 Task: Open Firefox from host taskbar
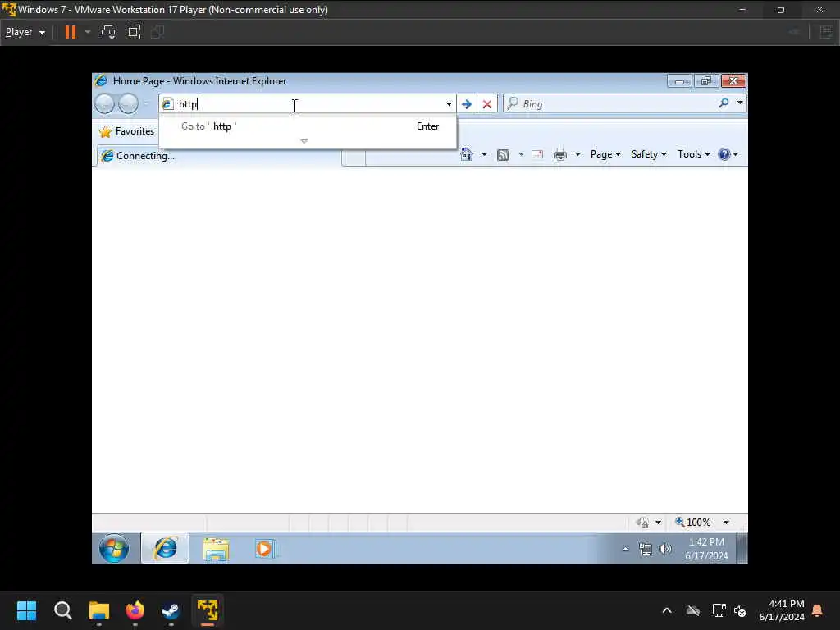click(135, 610)
